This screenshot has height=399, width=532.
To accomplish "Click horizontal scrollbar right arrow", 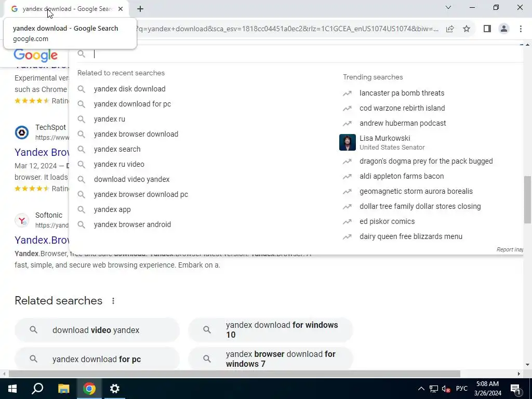I will coord(519,374).
